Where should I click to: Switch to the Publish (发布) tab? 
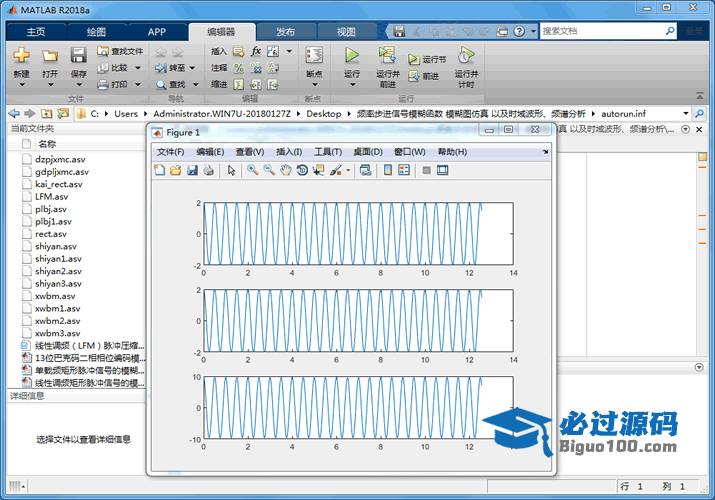tap(285, 31)
